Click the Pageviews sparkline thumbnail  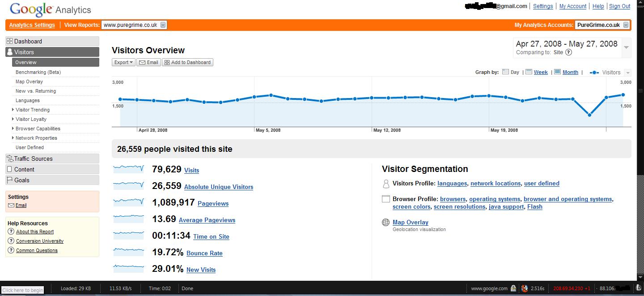[x=129, y=202]
